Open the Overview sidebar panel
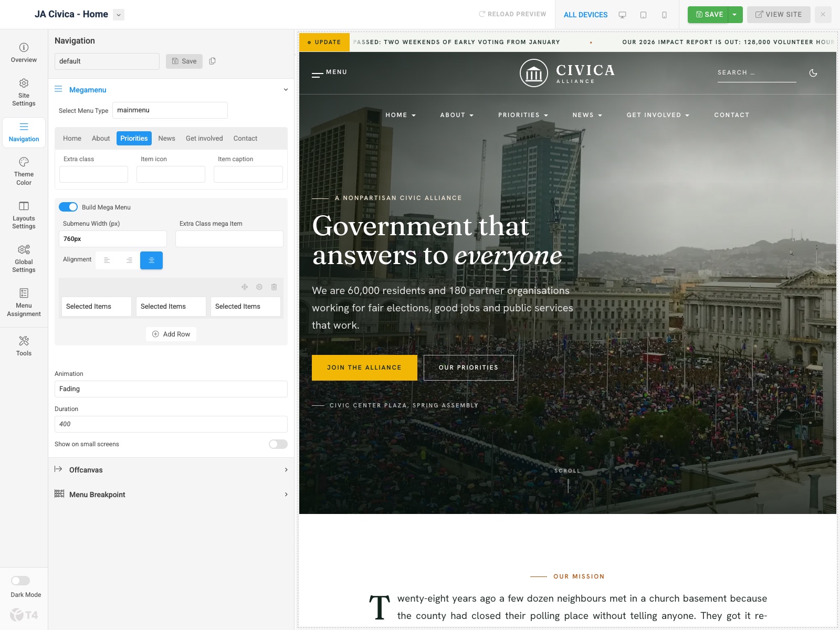The width and height of the screenshot is (840, 630). (x=24, y=53)
